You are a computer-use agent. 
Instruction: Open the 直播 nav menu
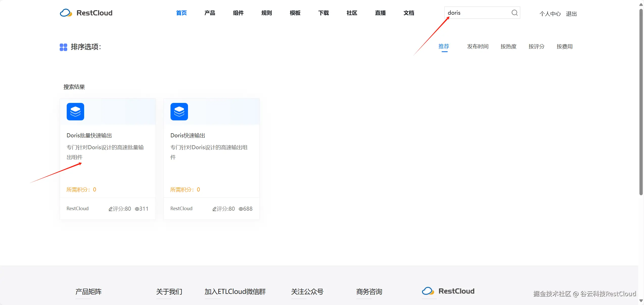click(x=380, y=13)
